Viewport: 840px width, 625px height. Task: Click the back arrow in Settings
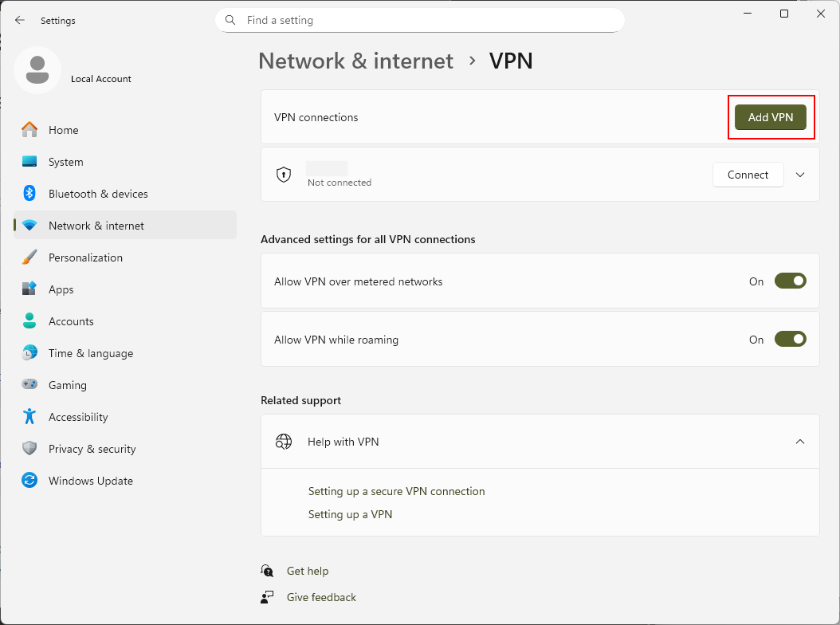(20, 21)
